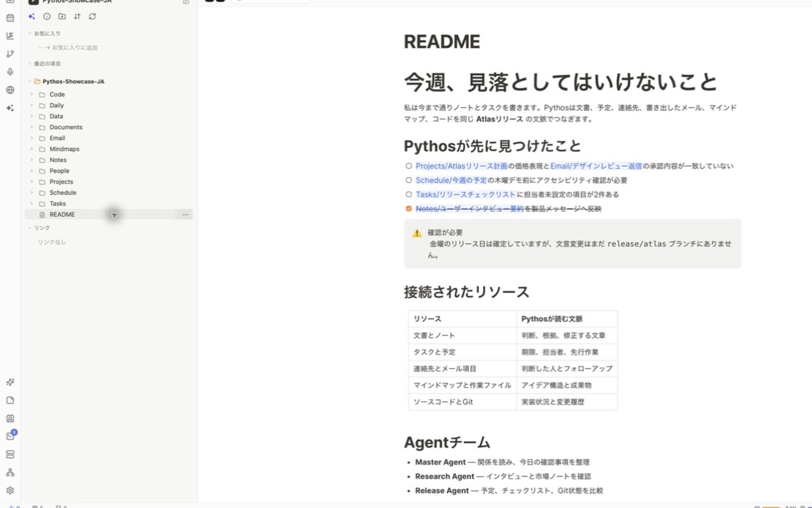Screen dimensions: 812x508
Task: Click the タスクと予定 table cell
Action: [x=462, y=352]
